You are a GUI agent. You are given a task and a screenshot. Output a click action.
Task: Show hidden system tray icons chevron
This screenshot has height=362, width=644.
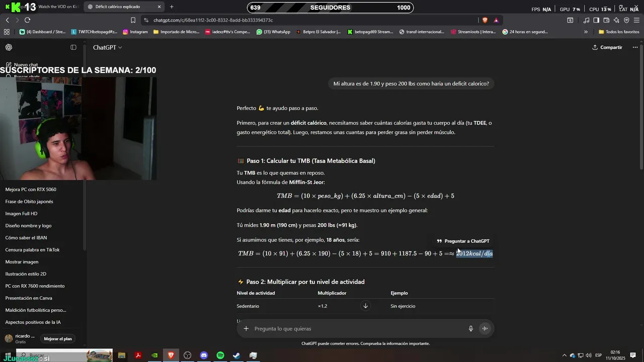pyautogui.click(x=564, y=355)
